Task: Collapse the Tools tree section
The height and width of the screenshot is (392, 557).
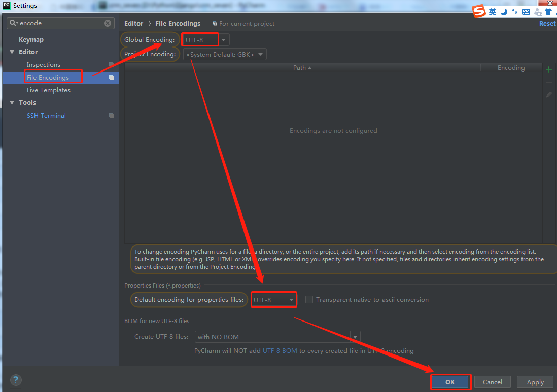Action: (x=12, y=103)
